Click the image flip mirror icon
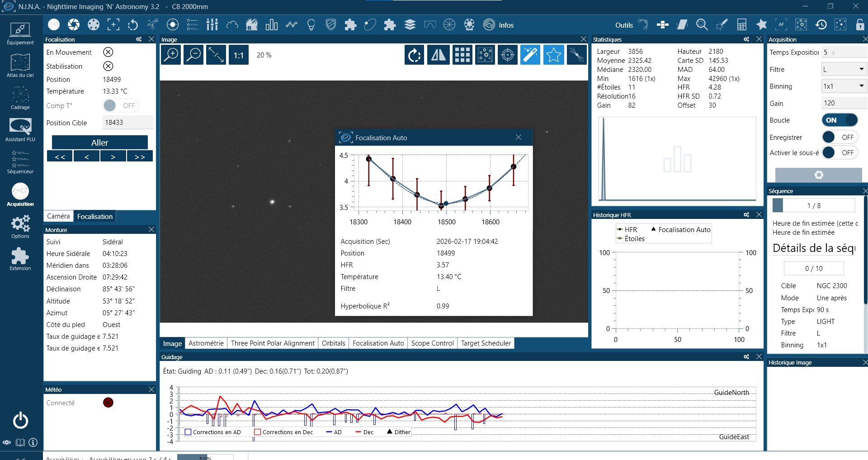868x460 pixels. pos(438,55)
